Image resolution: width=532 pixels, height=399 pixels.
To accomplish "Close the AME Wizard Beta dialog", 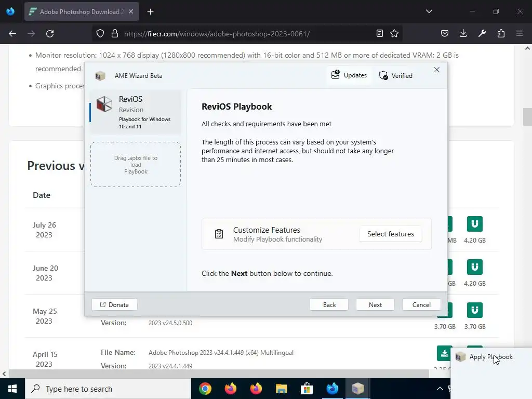I will 436,70.
